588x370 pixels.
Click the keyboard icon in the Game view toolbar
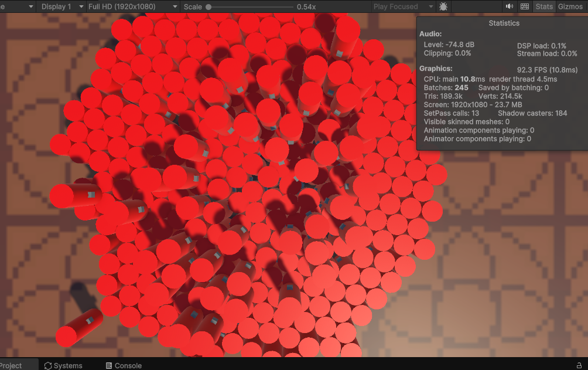524,6
